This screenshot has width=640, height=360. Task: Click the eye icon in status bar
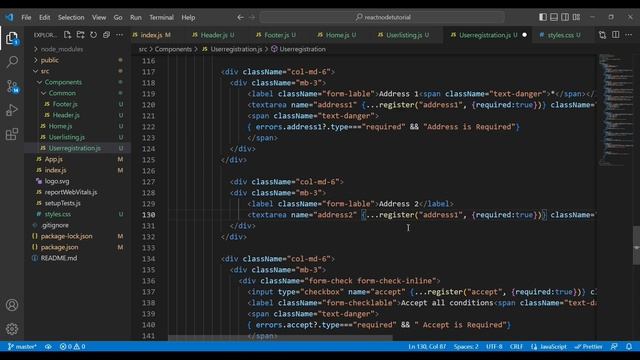pos(48,347)
